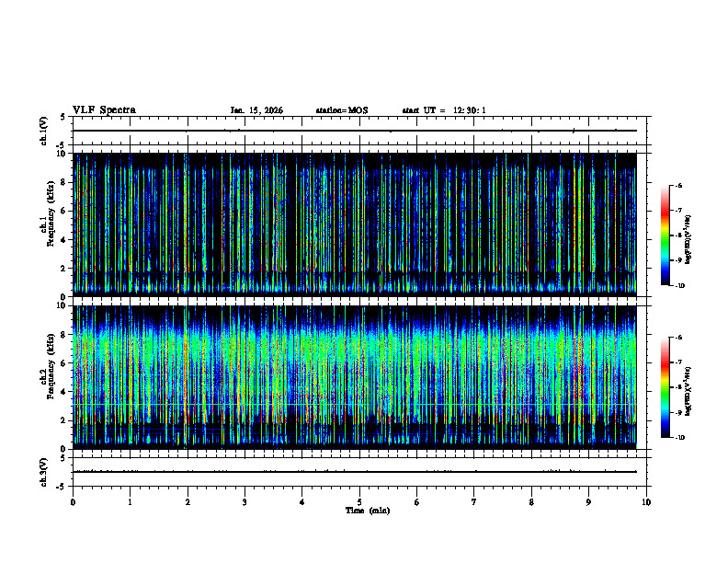Screen dimensions: 728x563
Task: Click inside the ch.1 spectrogram panel
Action: click(355, 224)
